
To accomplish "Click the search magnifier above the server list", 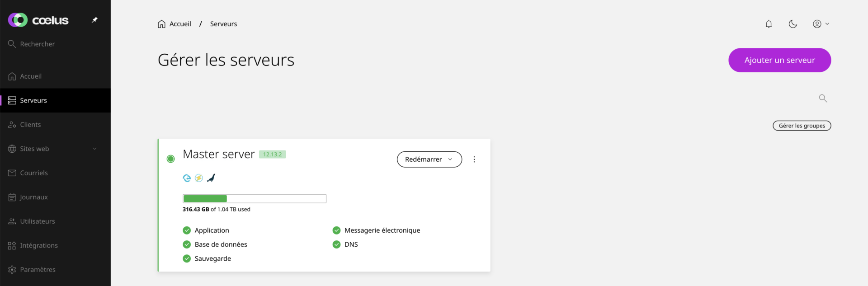I will point(822,98).
